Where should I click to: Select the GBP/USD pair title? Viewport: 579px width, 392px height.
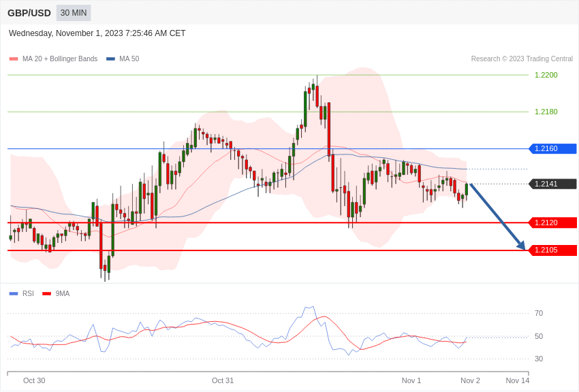point(29,13)
